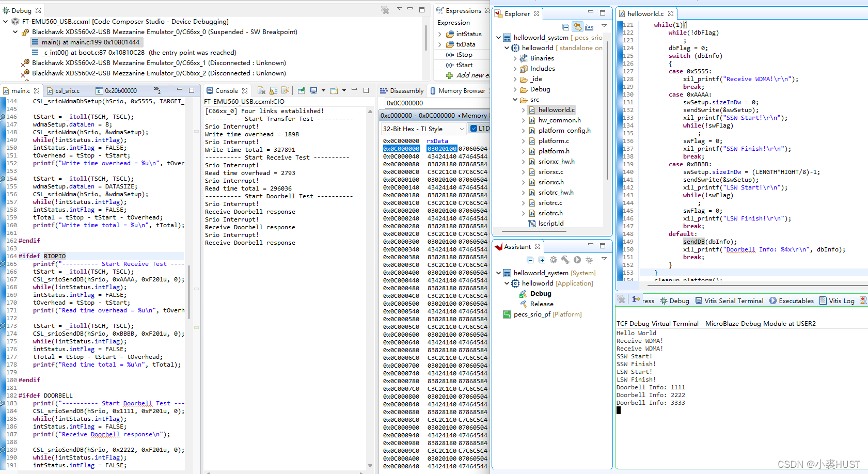Image resolution: width=868 pixels, height=474 pixels.
Task: Toggle the L1D cache checkbox
Action: [474, 129]
